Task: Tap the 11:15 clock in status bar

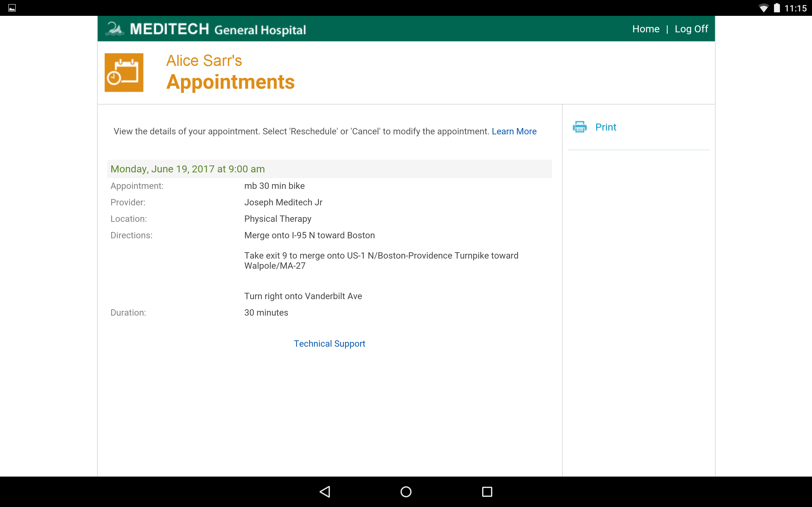Action: pyautogui.click(x=795, y=8)
